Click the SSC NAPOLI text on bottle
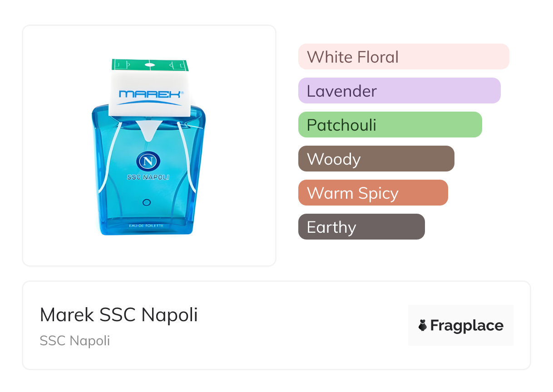The width and height of the screenshot is (553, 392). 148,177
